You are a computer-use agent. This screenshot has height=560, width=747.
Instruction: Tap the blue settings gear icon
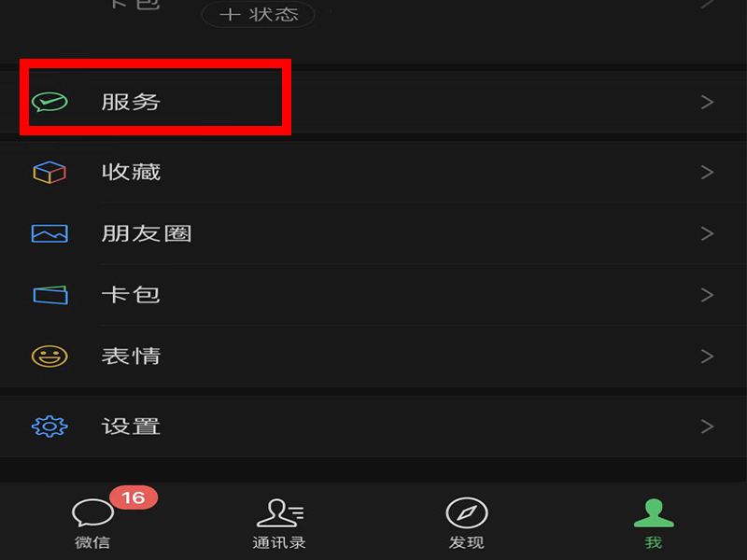pyautogui.click(x=49, y=427)
